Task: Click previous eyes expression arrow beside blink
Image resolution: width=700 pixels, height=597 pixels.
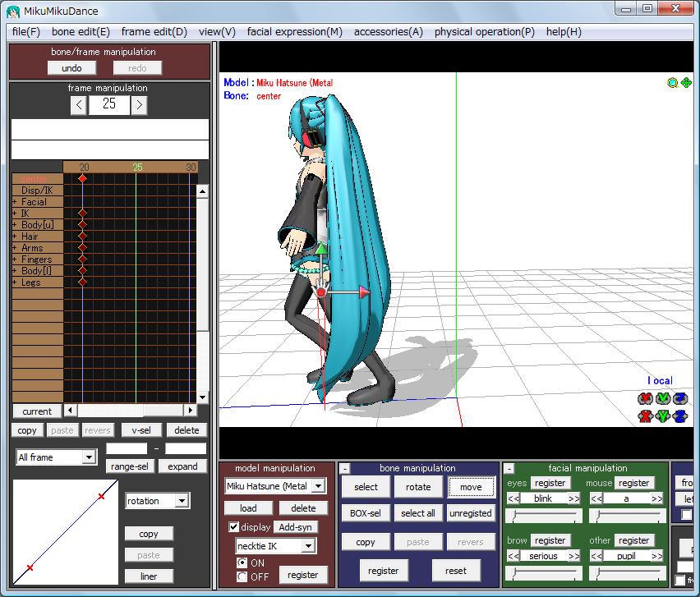Action: 513,498
